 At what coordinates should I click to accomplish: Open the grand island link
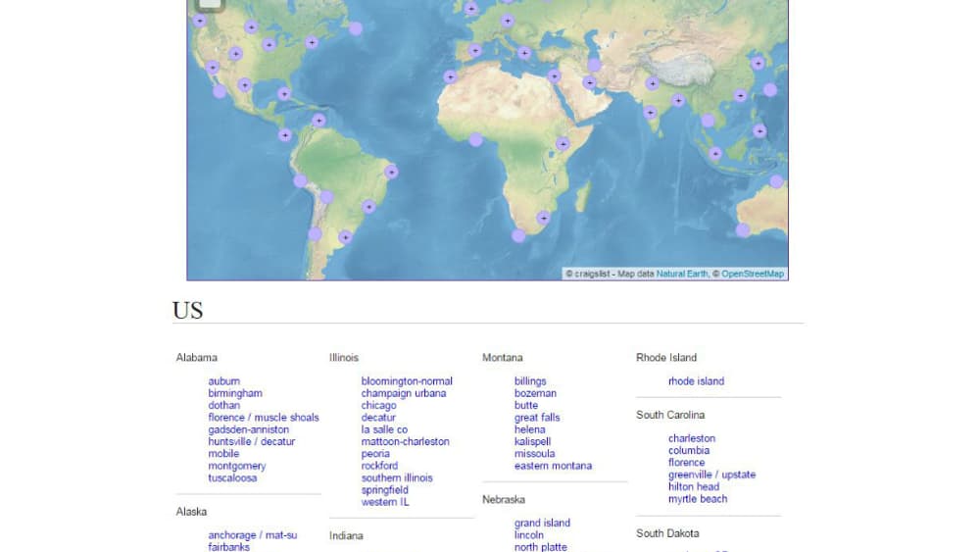[x=542, y=523]
